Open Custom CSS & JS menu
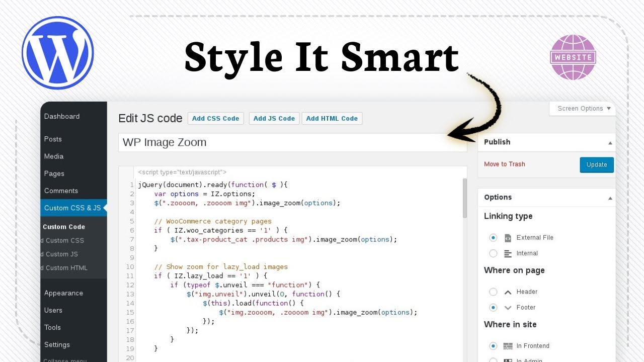Viewport: 644px width, 362px height. click(72, 208)
